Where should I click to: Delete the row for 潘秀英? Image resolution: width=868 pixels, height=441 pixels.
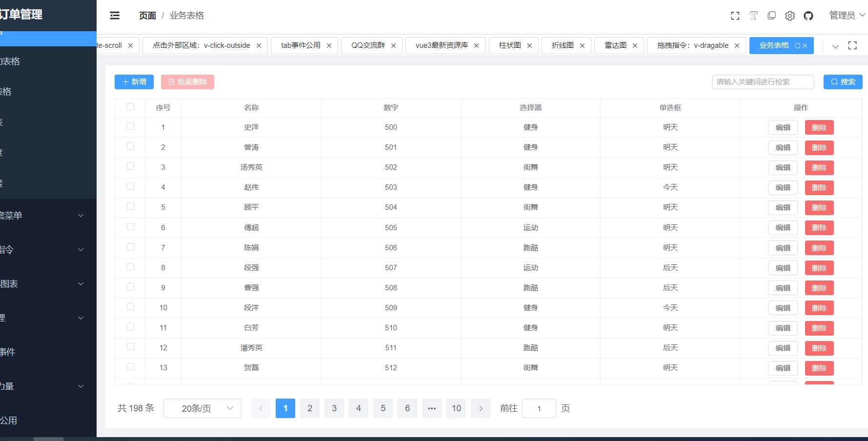[x=819, y=348]
